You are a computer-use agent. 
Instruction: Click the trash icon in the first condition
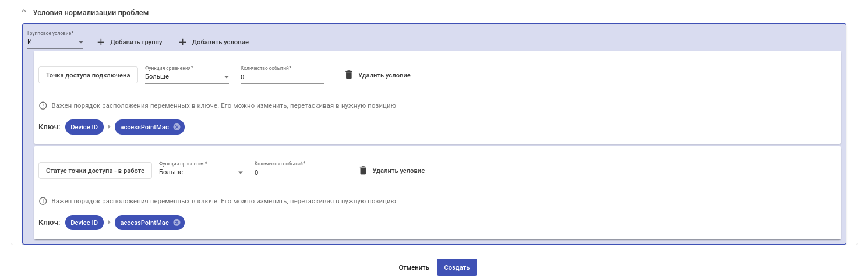tap(349, 75)
